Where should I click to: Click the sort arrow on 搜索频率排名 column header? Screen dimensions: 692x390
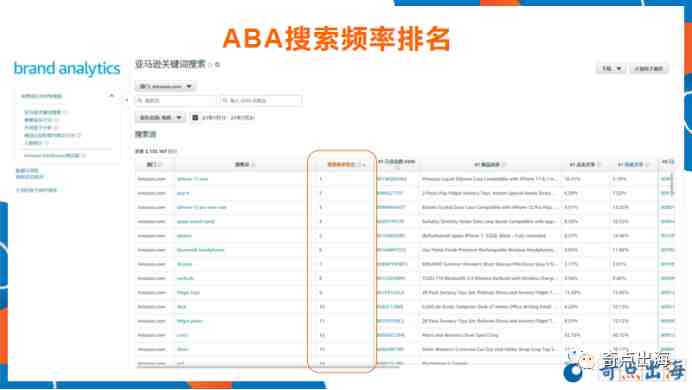(364, 165)
